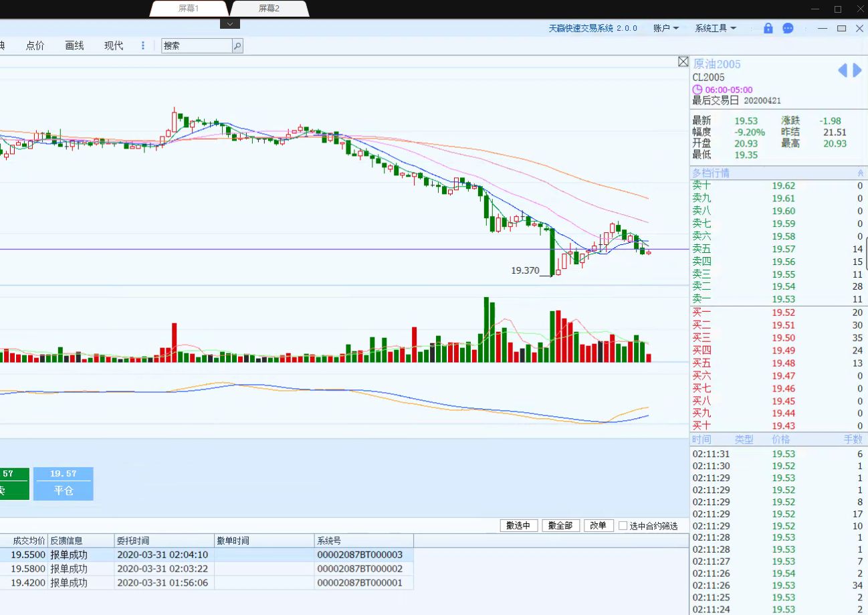Select the 02:11:31 trade tick row
868x615 pixels.
(778, 454)
